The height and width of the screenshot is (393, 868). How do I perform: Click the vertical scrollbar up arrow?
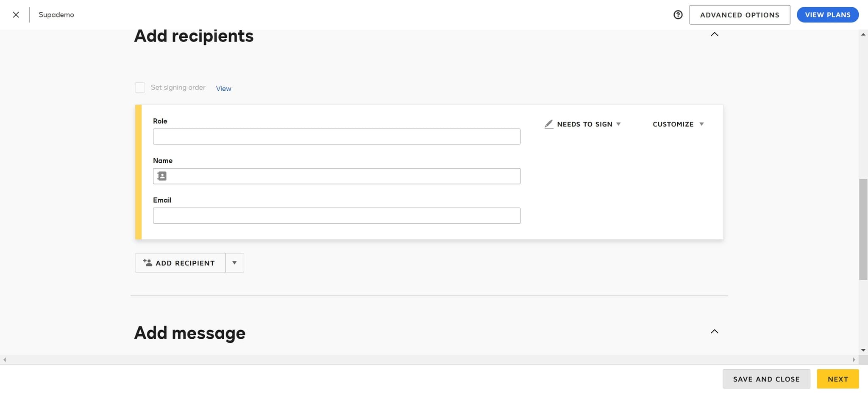[x=863, y=34]
